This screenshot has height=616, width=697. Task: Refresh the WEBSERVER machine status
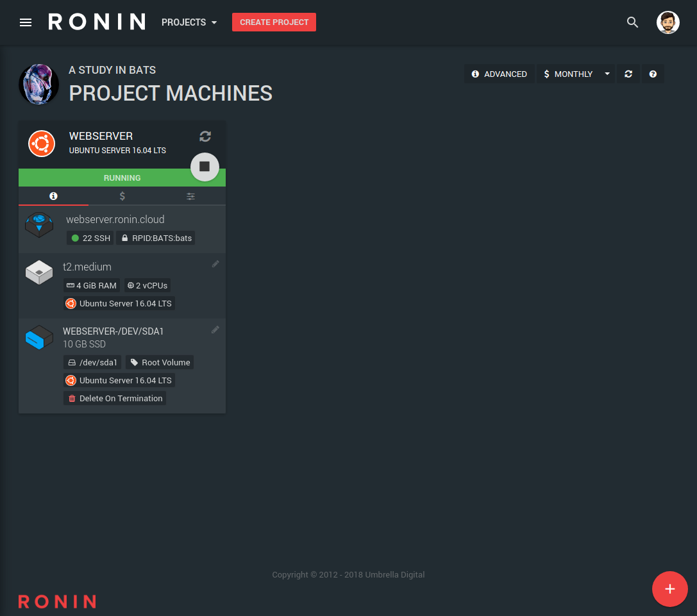(x=205, y=136)
